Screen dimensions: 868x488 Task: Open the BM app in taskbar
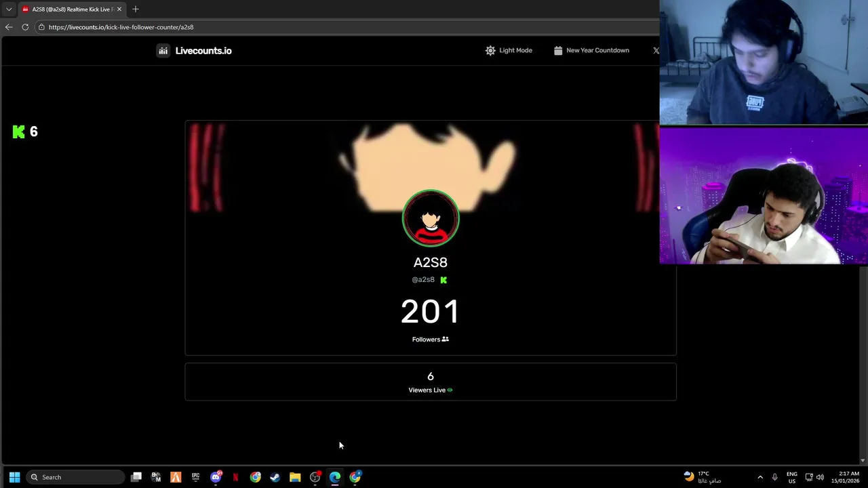pyautogui.click(x=156, y=477)
